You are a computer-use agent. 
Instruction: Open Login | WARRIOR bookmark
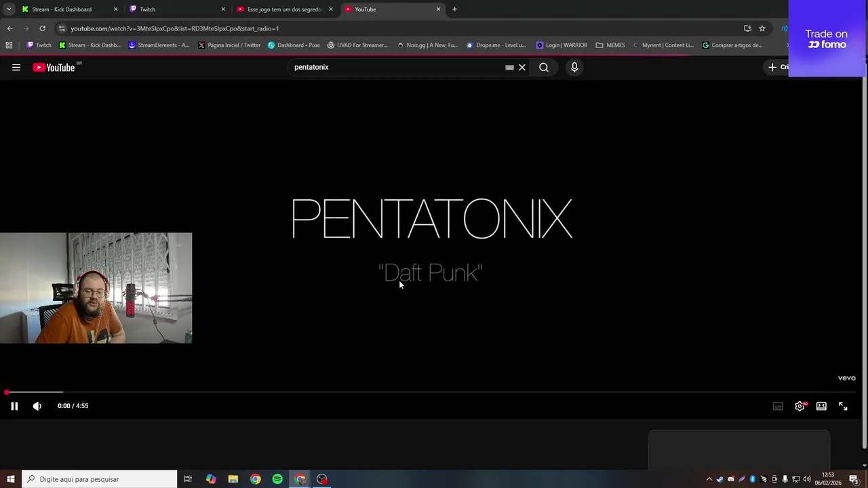click(561, 45)
